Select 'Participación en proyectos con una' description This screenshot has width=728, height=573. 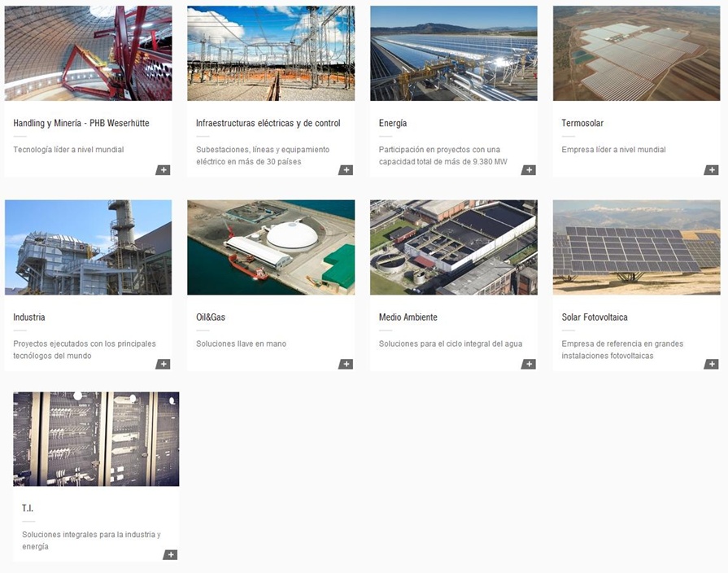(439, 150)
